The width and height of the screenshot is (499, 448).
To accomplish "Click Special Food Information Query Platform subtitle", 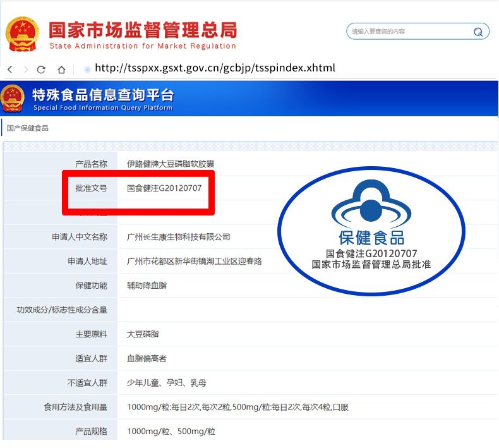I will 103,107.
